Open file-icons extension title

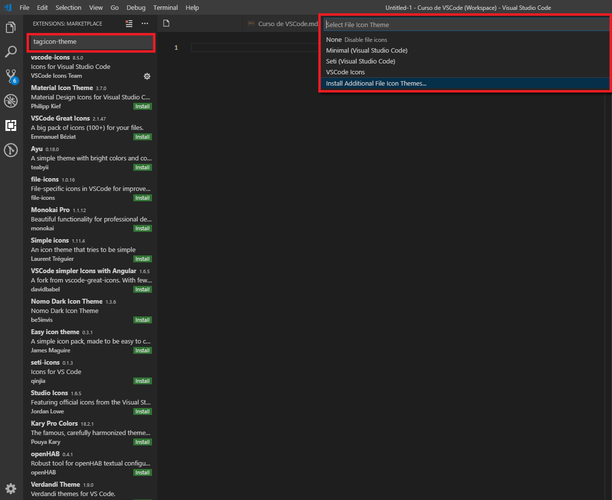tap(44, 179)
